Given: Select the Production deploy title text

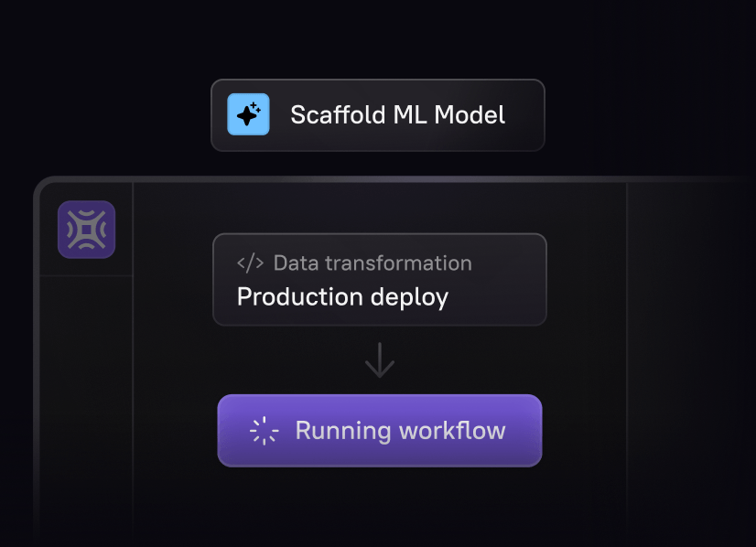Looking at the screenshot, I should coord(343,297).
